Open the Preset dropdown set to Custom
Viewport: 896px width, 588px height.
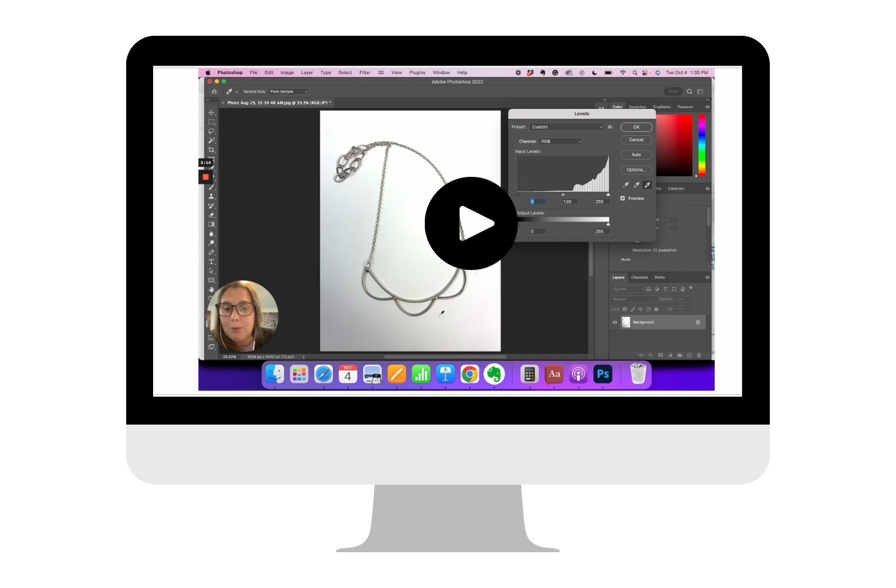pos(566,127)
